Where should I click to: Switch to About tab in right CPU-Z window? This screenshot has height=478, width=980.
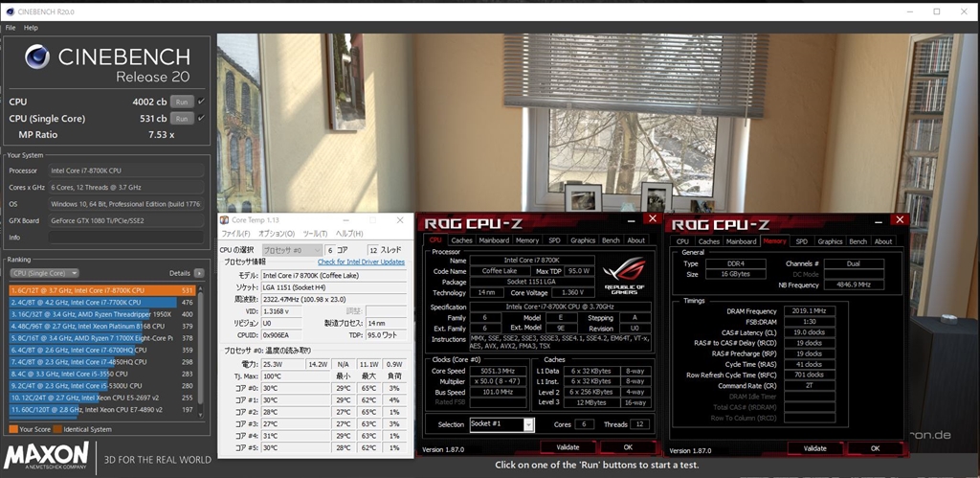pyautogui.click(x=883, y=241)
